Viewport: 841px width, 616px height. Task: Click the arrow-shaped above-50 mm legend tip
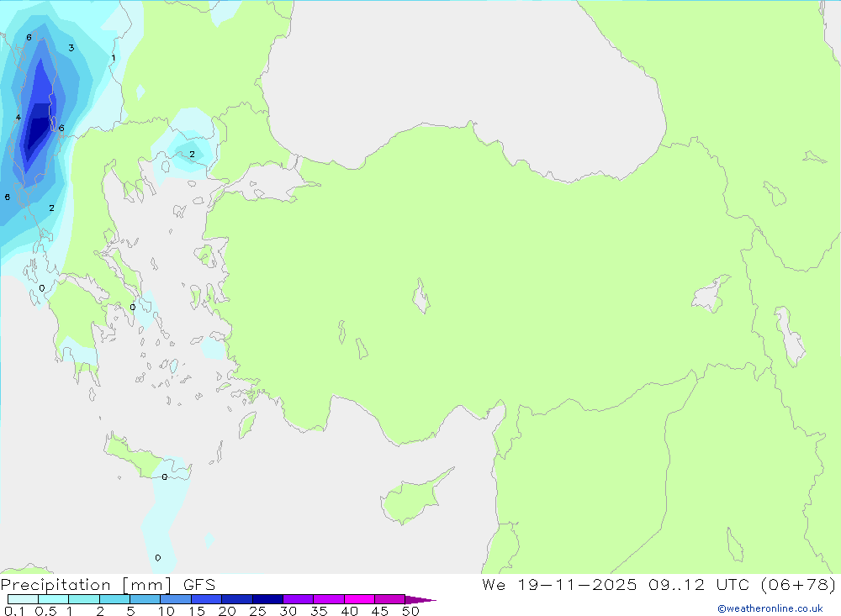click(420, 600)
